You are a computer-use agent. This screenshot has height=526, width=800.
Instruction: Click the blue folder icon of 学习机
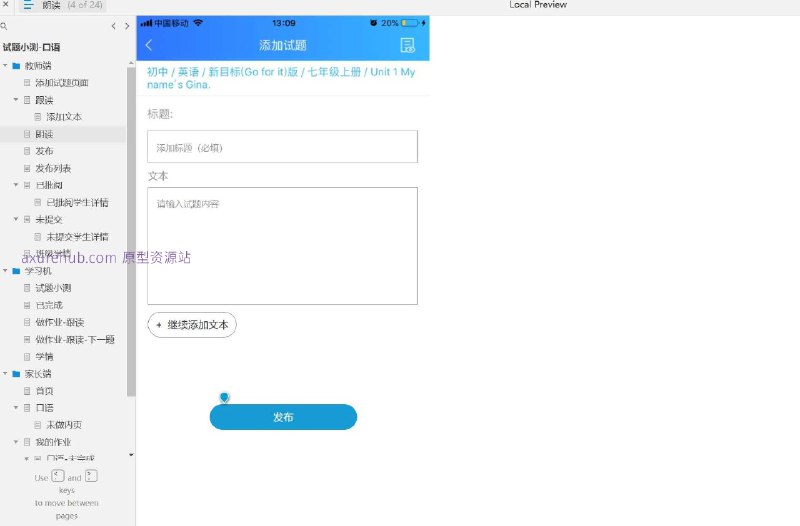[16, 271]
